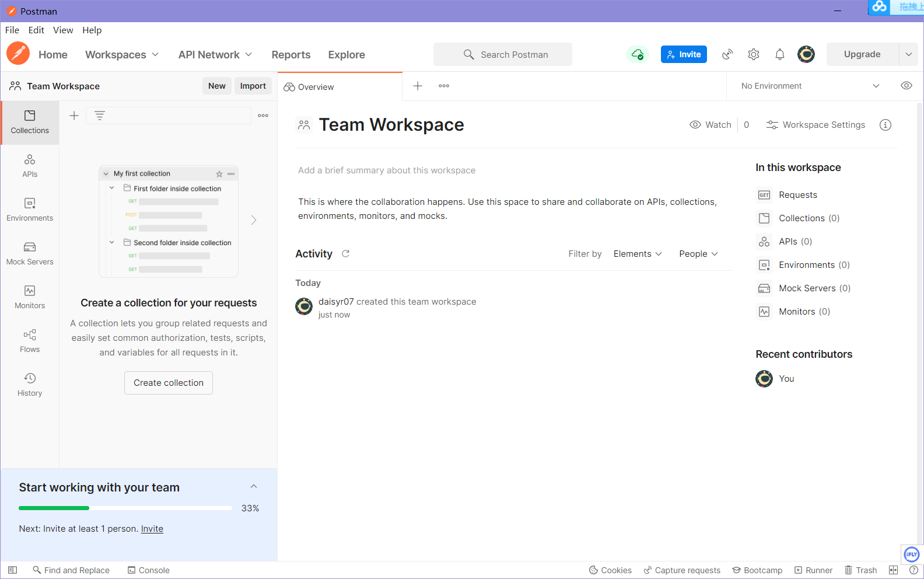Click the Postman logo icon in header
Screen dimensions: 924x579
coord(18,54)
